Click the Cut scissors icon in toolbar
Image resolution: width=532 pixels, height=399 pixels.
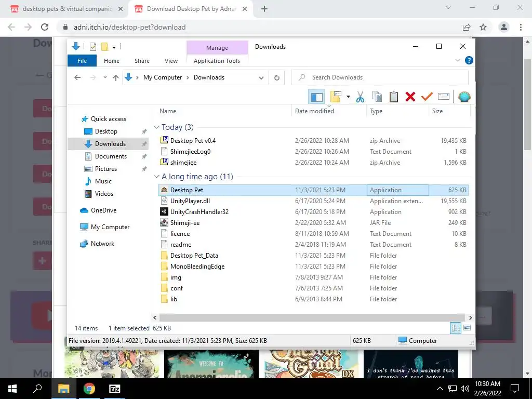point(361,97)
